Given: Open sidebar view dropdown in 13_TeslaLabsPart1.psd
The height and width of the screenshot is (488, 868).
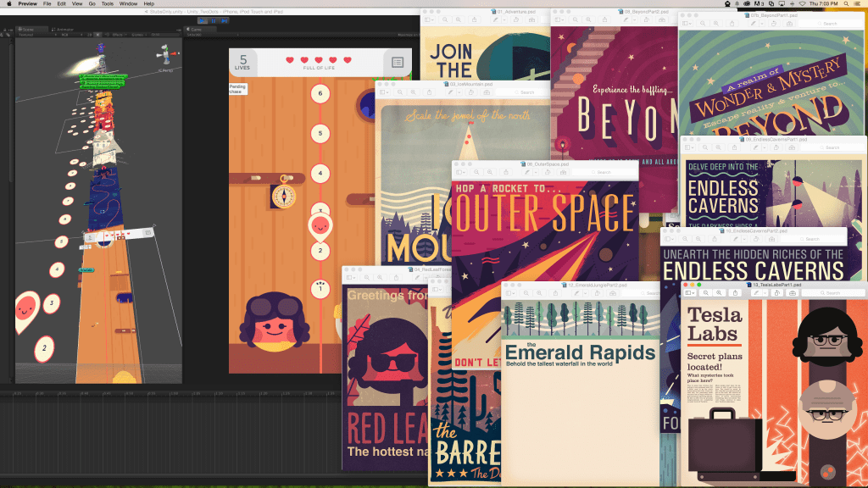Looking at the screenshot, I should (x=690, y=291).
